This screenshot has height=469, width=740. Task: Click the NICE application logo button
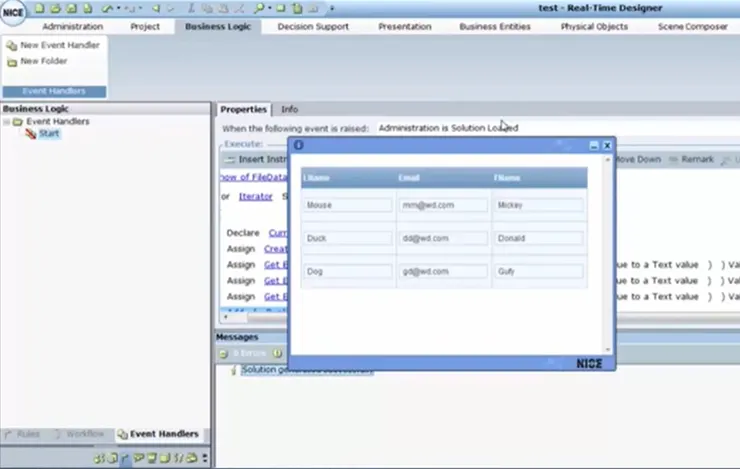13,13
